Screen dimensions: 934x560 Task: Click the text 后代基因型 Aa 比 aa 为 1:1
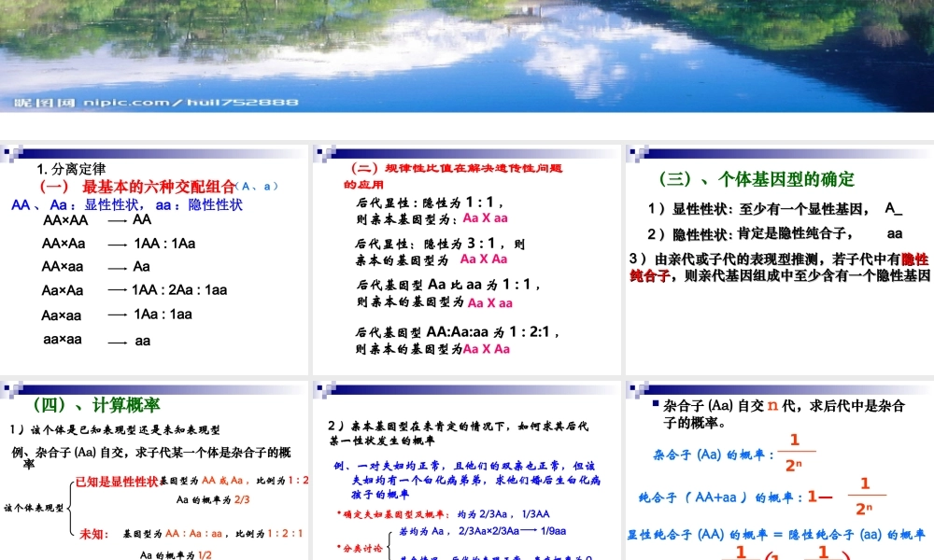[448, 285]
